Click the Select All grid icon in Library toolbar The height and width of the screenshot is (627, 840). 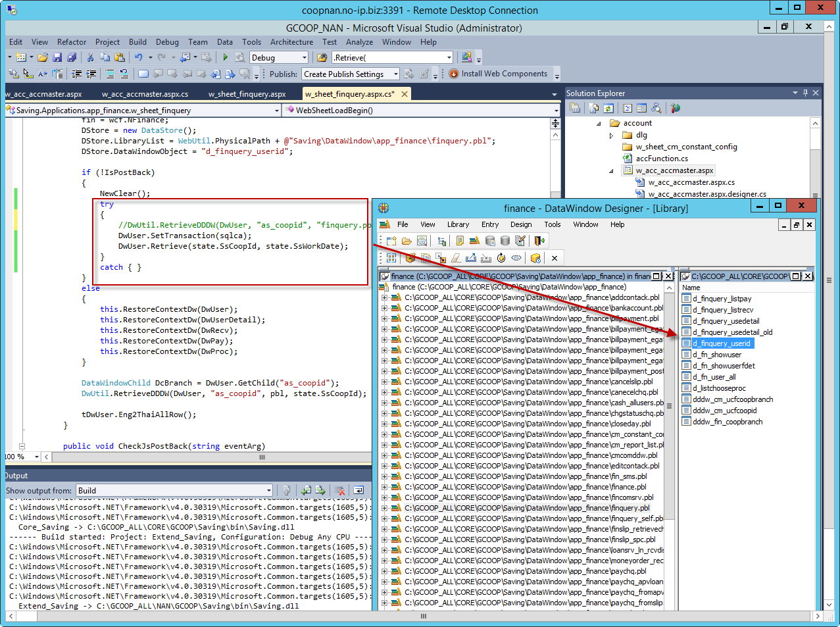(391, 258)
